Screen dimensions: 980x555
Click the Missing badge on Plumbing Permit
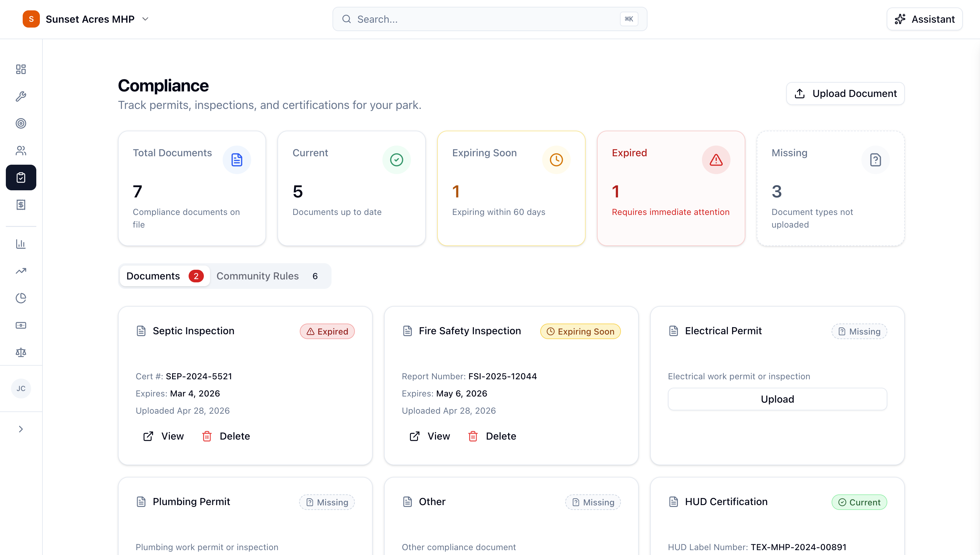coord(327,502)
